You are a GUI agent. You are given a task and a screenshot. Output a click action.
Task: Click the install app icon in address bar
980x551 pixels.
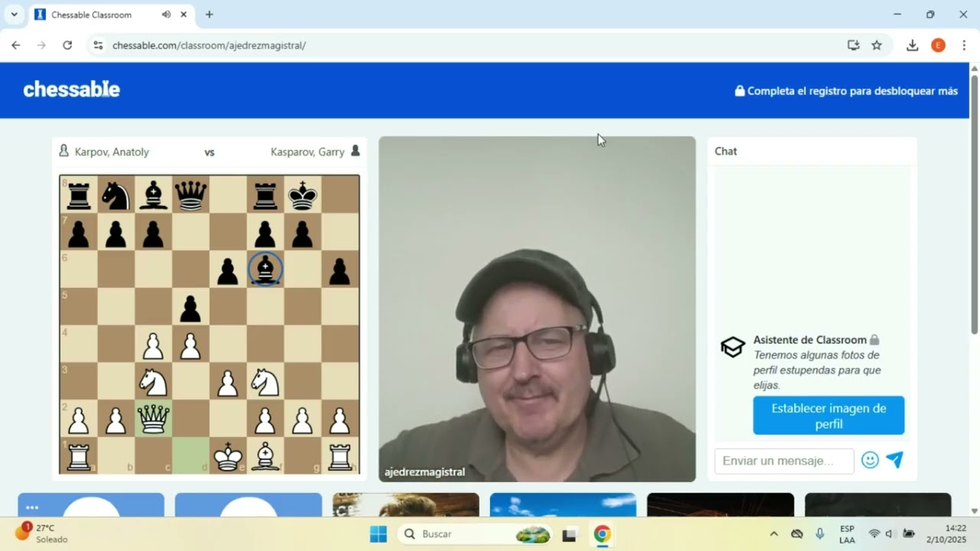[854, 45]
